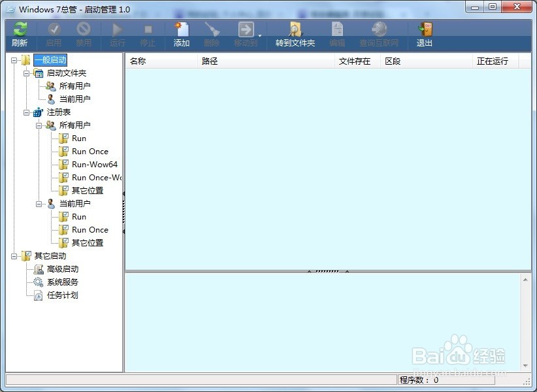Click the 编辑 edit toolbar icon
Viewport: 537px width, 392px height.
coord(337,29)
